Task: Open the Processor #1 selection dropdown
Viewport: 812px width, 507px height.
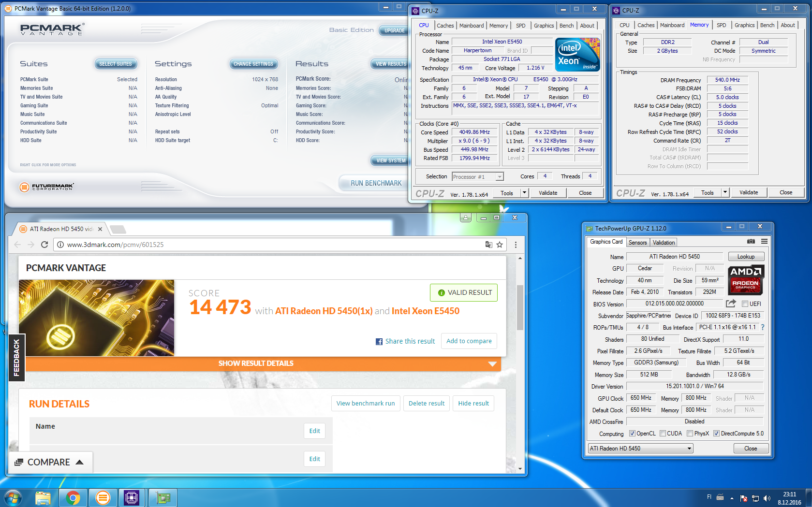Action: pyautogui.click(x=478, y=177)
